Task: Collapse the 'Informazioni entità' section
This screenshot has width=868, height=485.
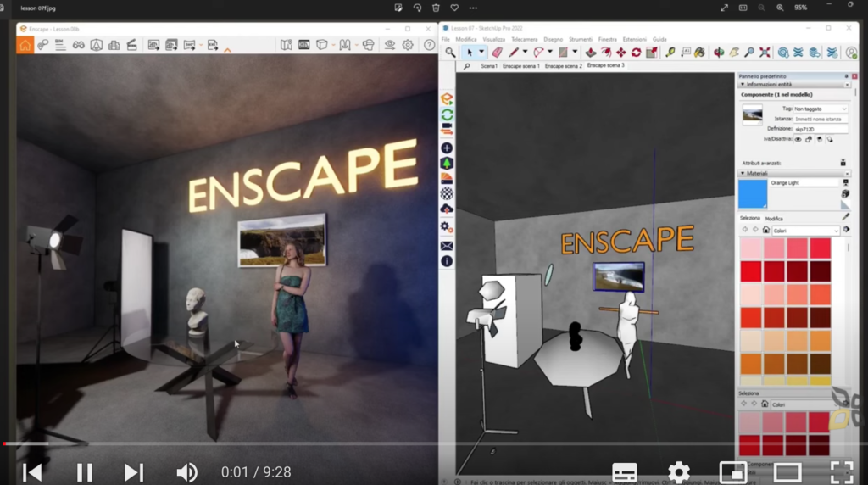Action: click(x=743, y=85)
